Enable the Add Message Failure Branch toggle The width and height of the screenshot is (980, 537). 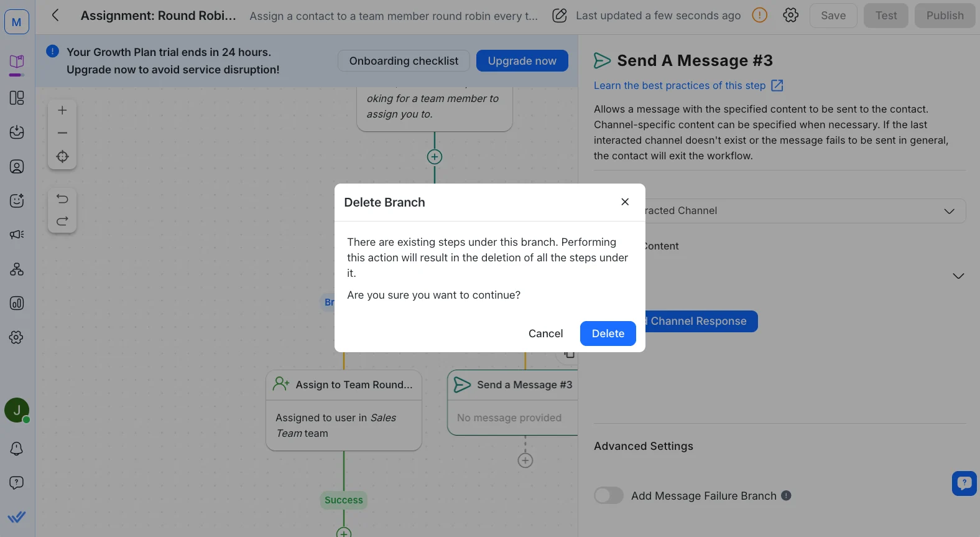(608, 495)
